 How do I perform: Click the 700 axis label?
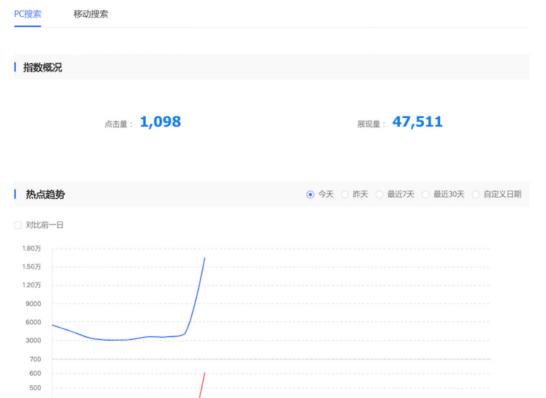(x=35, y=359)
